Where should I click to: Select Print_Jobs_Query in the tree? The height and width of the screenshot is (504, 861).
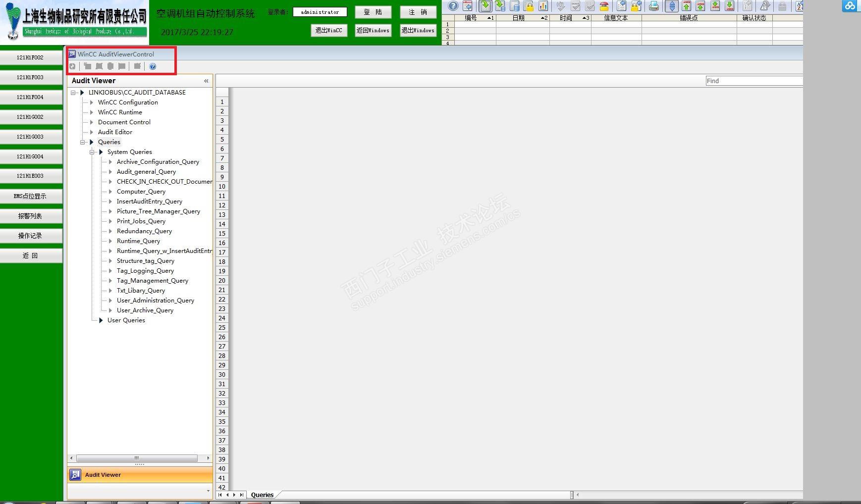click(x=141, y=221)
